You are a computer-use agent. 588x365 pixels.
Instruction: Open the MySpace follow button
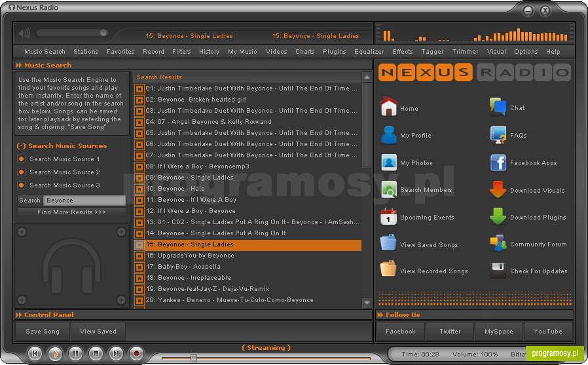click(x=498, y=331)
